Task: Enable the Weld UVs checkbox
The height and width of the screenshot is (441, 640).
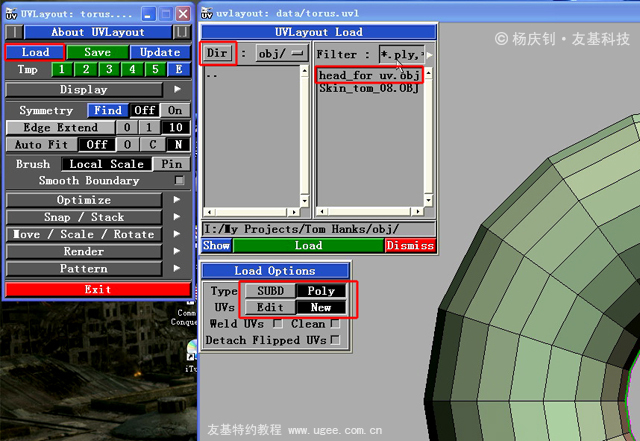Action: coord(278,323)
